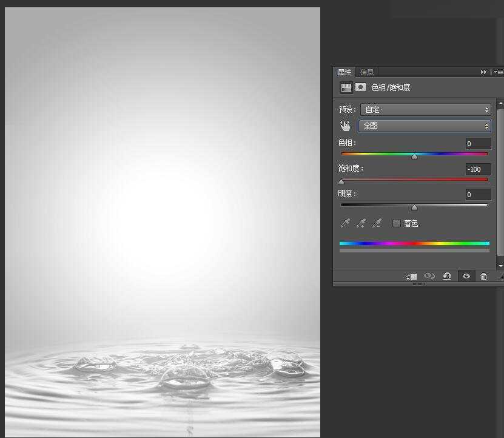Open the 预设 preset dropdown

point(425,110)
